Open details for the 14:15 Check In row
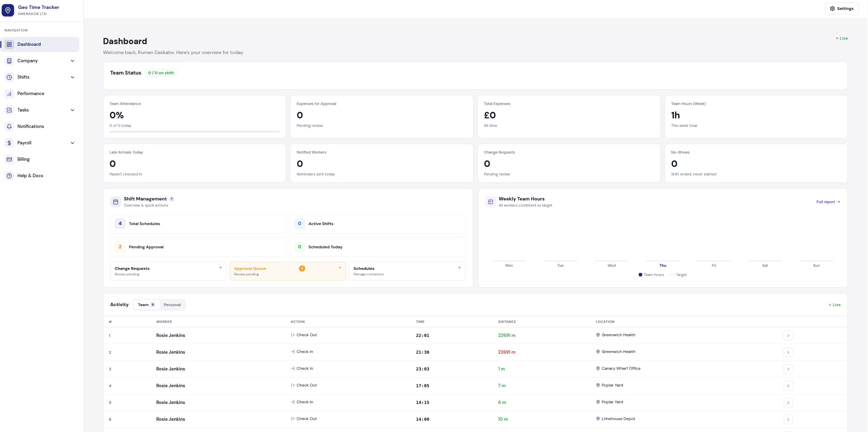 tap(788, 403)
